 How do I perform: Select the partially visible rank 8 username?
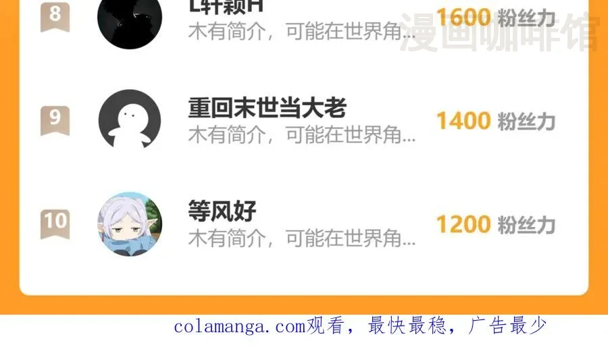[226, 7]
